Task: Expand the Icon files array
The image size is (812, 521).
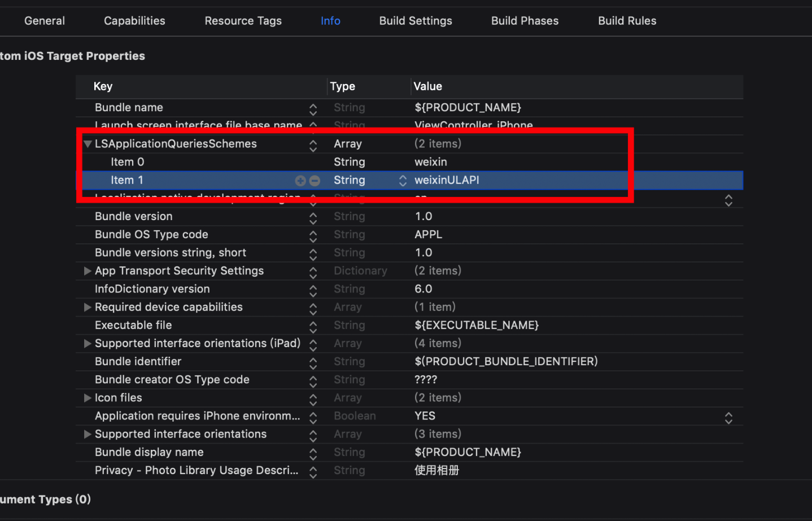Action: [x=88, y=398]
